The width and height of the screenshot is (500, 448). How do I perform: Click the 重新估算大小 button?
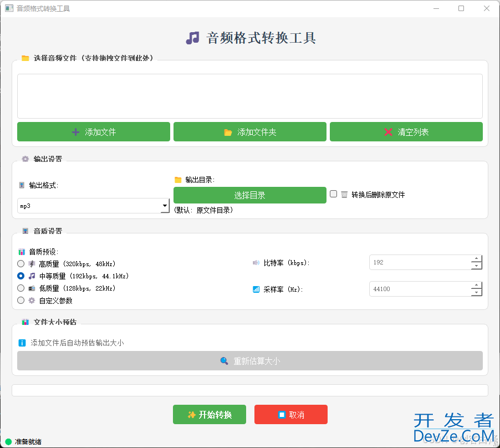(x=249, y=361)
